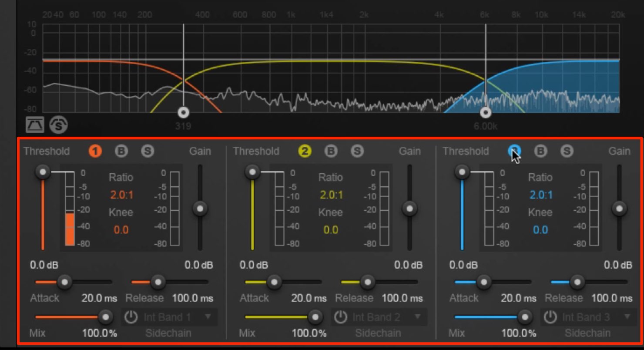Click the band 3 Mix slider knob

524,317
